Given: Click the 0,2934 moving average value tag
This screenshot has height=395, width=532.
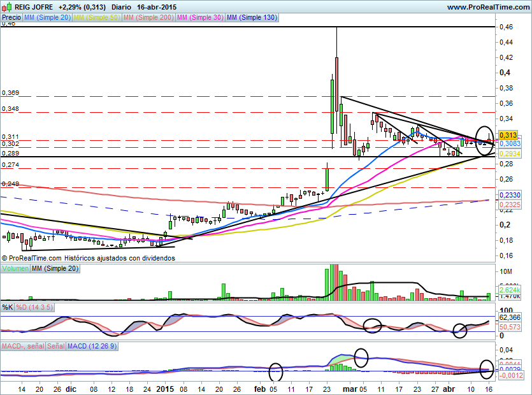Looking at the screenshot, I should [509, 154].
